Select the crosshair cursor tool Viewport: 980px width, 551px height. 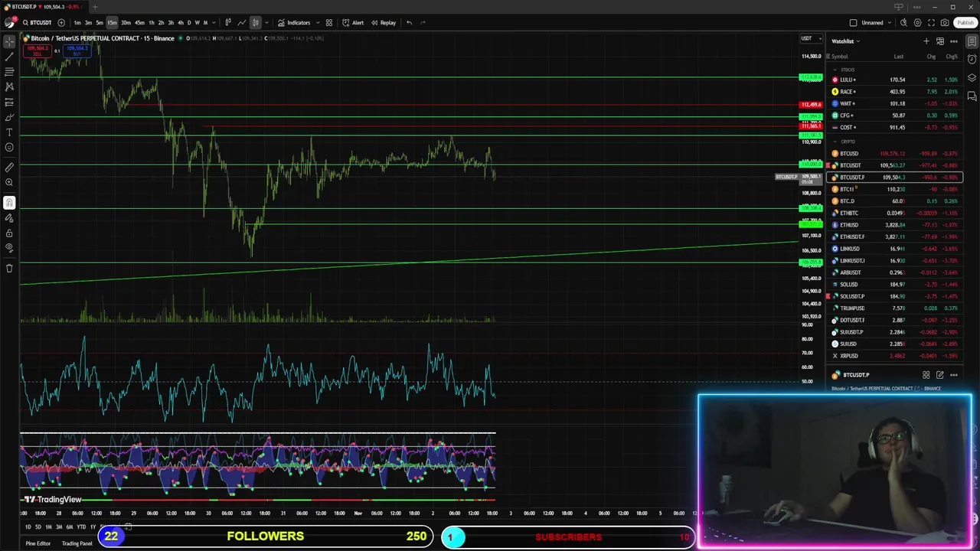coord(9,41)
